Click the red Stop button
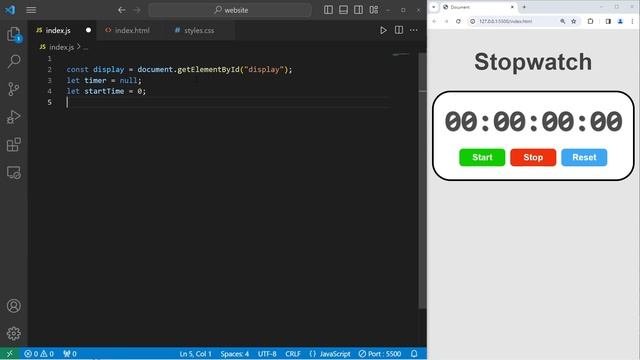Screen dimensions: 640x360 [x=533, y=158]
